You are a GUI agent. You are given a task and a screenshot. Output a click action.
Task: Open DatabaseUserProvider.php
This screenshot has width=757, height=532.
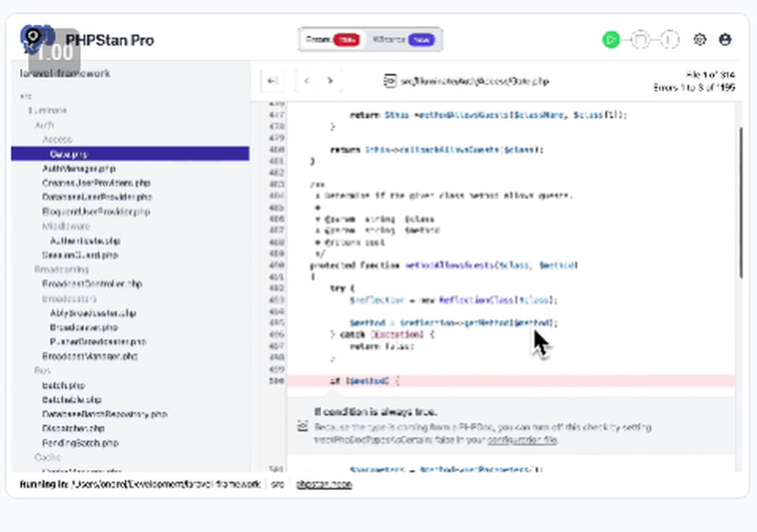(97, 197)
